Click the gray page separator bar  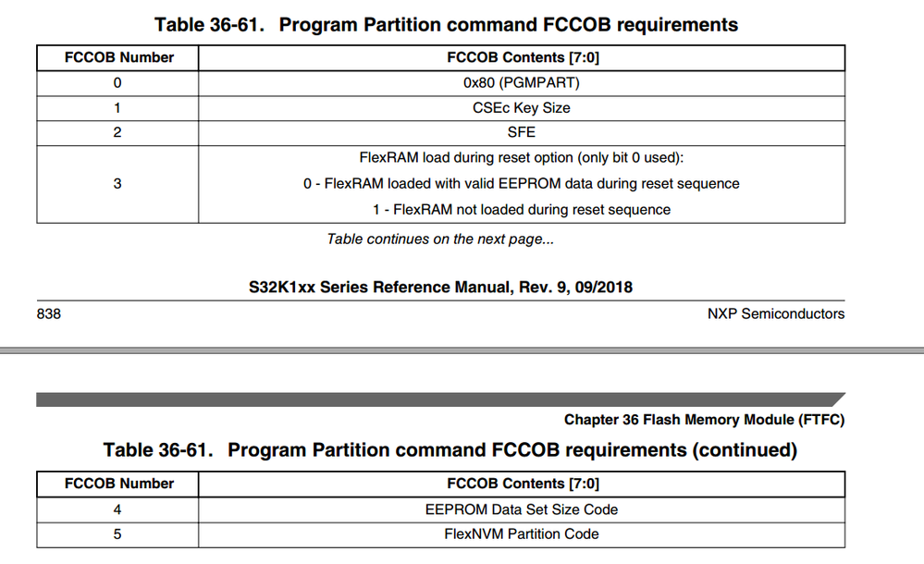462,350
